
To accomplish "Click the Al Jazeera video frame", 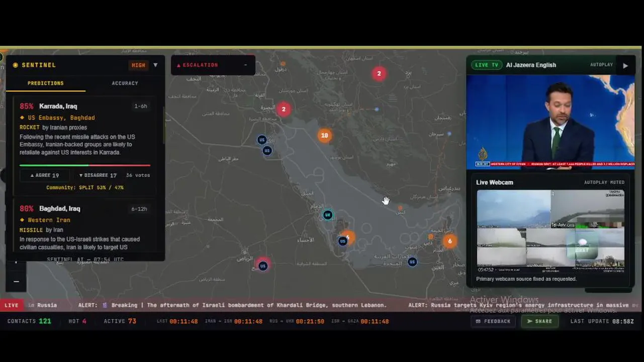I will pyautogui.click(x=550, y=122).
